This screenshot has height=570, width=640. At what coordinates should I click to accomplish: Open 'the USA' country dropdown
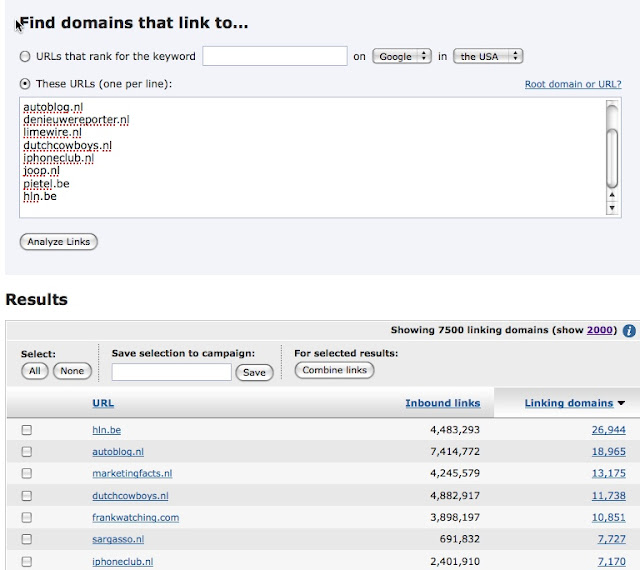(488, 56)
